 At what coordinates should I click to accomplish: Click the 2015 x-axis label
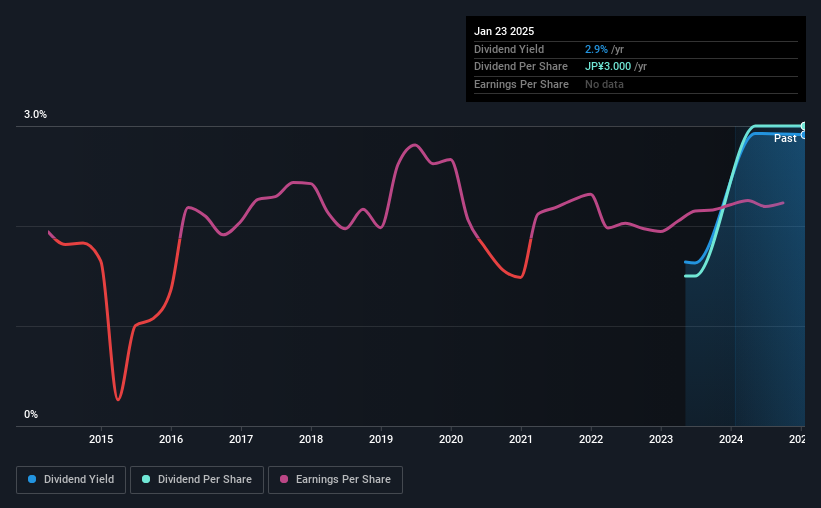(x=101, y=439)
